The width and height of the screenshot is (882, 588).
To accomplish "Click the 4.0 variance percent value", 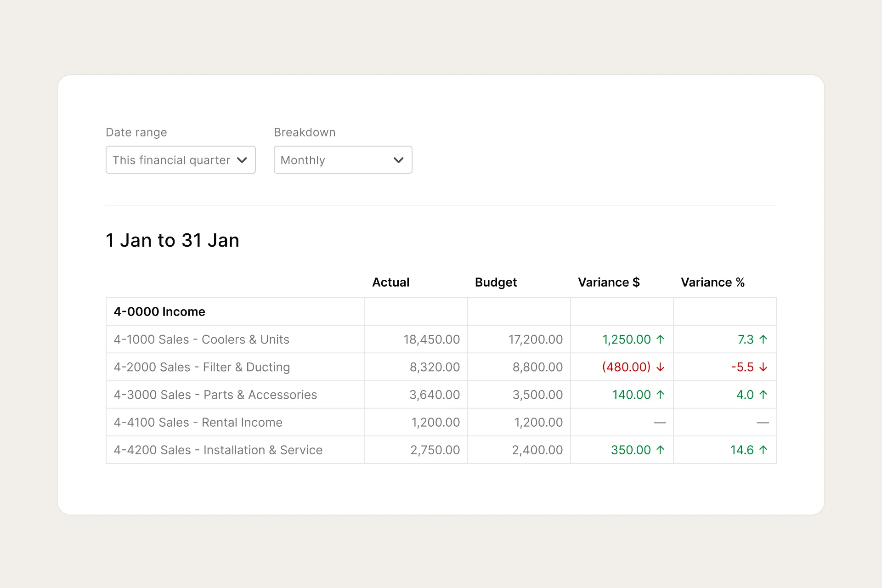I will (x=745, y=395).
